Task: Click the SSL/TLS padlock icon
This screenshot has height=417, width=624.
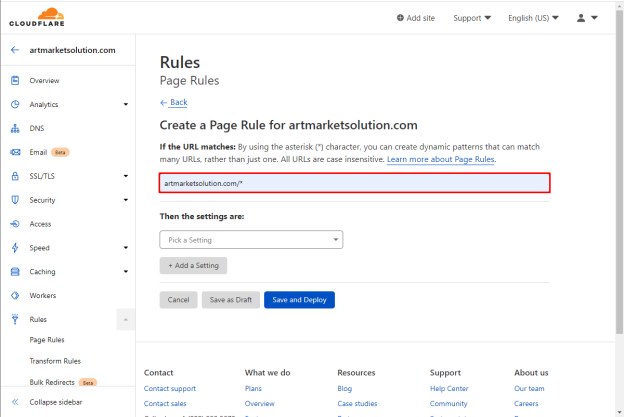Action: coord(15,176)
